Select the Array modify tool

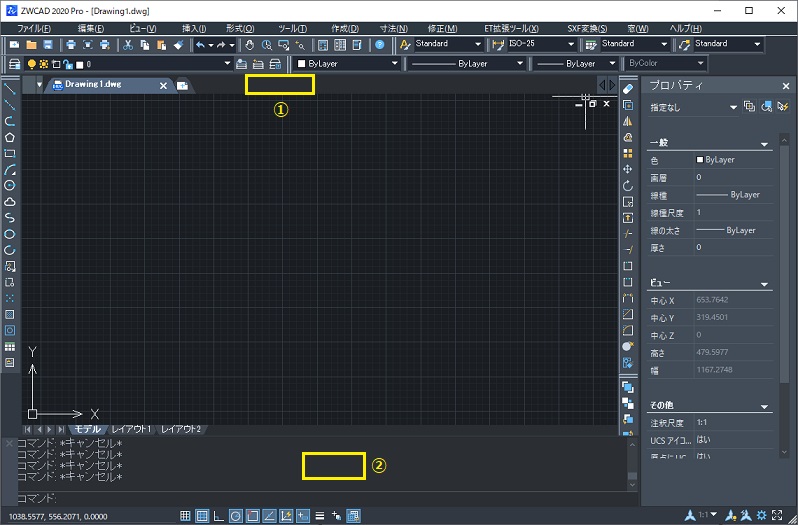[x=628, y=153]
